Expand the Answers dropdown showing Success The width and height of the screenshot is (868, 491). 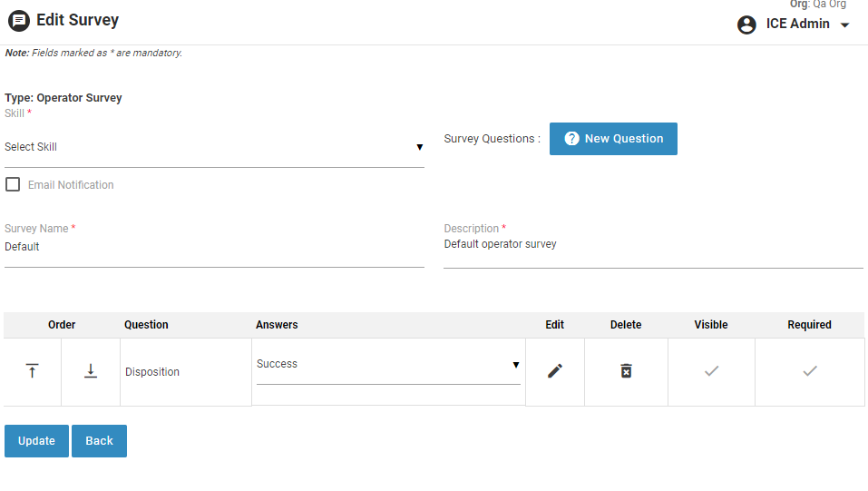click(388, 365)
